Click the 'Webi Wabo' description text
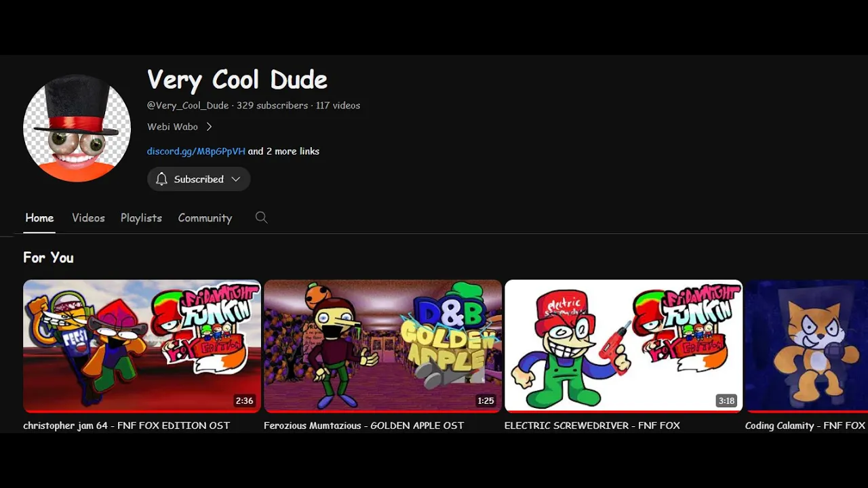The image size is (868, 488). coord(172,127)
